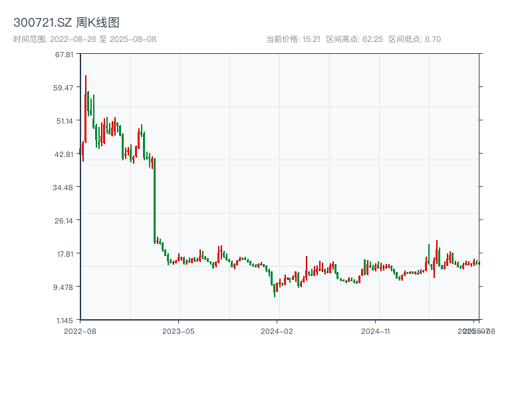Click the 2024-02 x-axis date label
This screenshot has height=399, width=532.
tap(277, 331)
